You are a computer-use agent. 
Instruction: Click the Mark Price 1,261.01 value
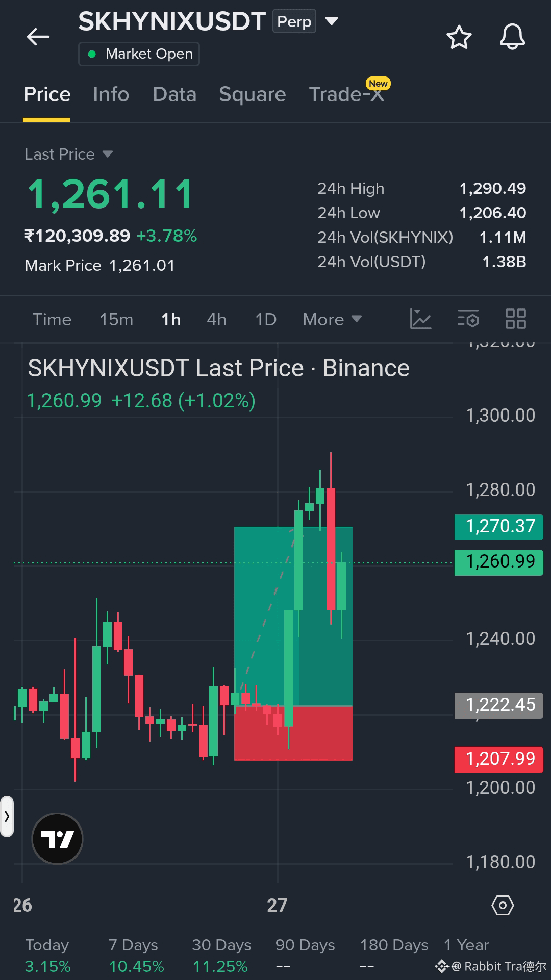pyautogui.click(x=142, y=266)
